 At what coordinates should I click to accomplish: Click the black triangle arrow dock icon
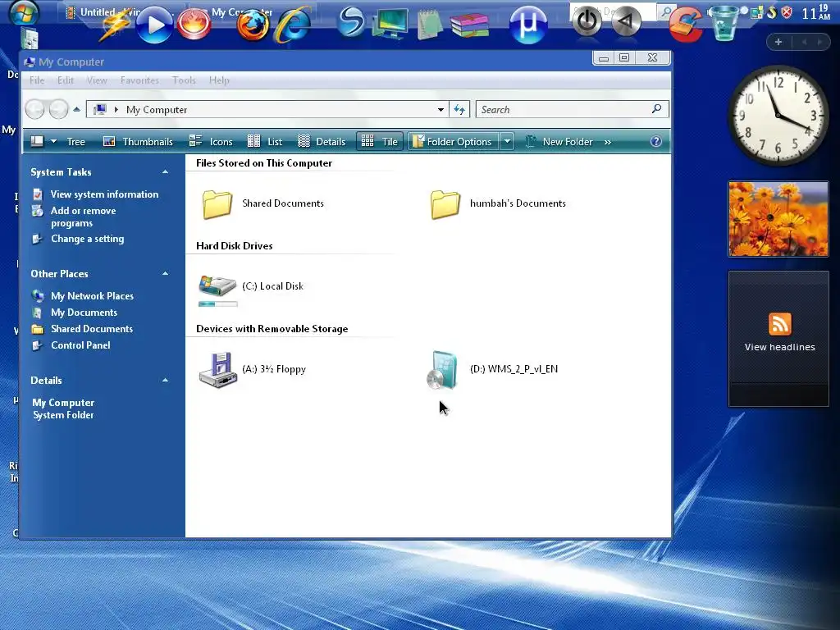pyautogui.click(x=626, y=21)
